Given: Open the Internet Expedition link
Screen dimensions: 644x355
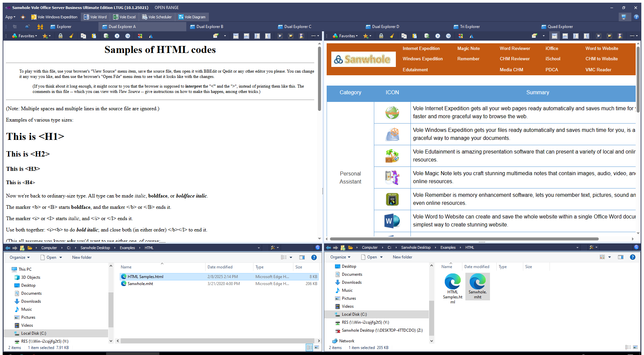Looking at the screenshot, I should click(421, 49).
